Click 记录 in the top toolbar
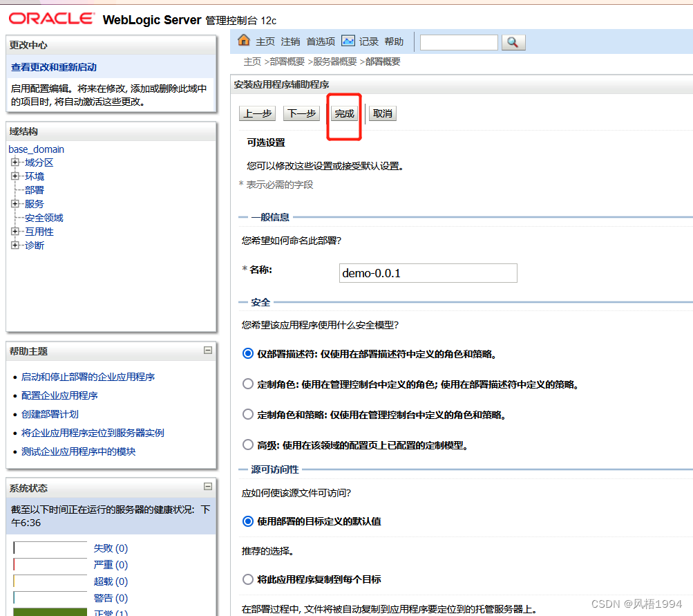Screen dimensions: 693x616 point(368,41)
